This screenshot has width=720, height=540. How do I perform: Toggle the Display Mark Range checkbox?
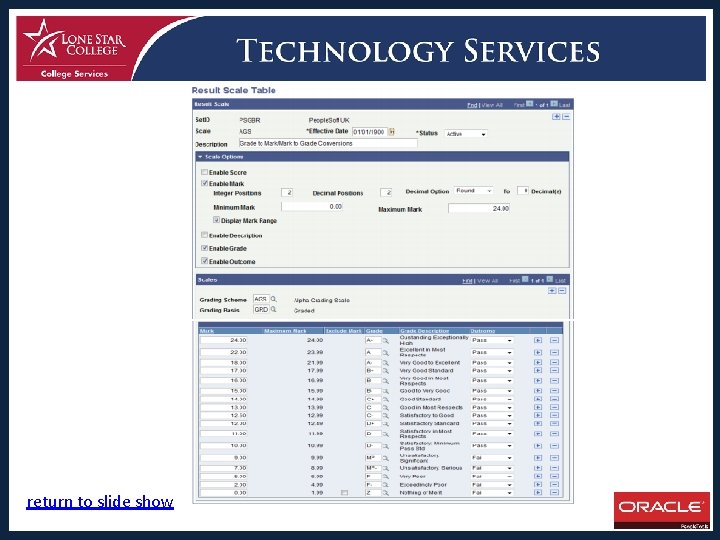216,220
